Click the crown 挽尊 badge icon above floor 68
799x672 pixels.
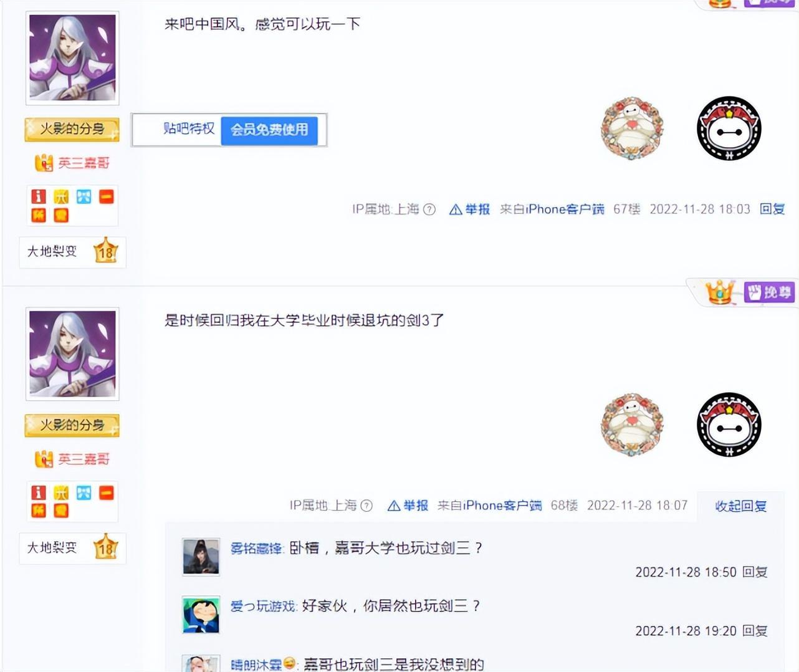tap(720, 292)
